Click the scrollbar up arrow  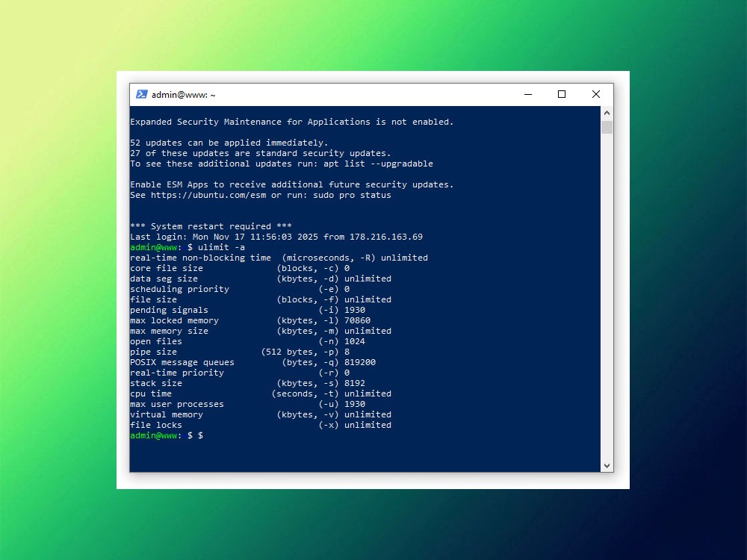coord(607,112)
